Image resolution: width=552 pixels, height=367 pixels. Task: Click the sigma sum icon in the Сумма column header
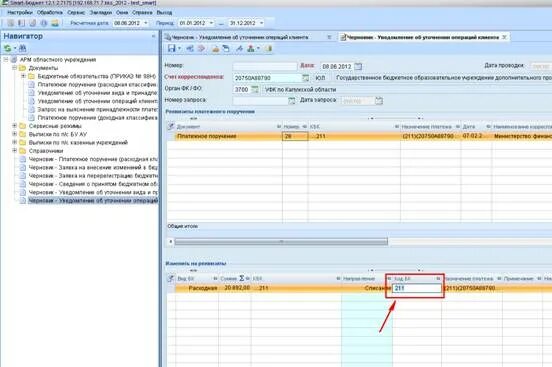click(x=242, y=278)
